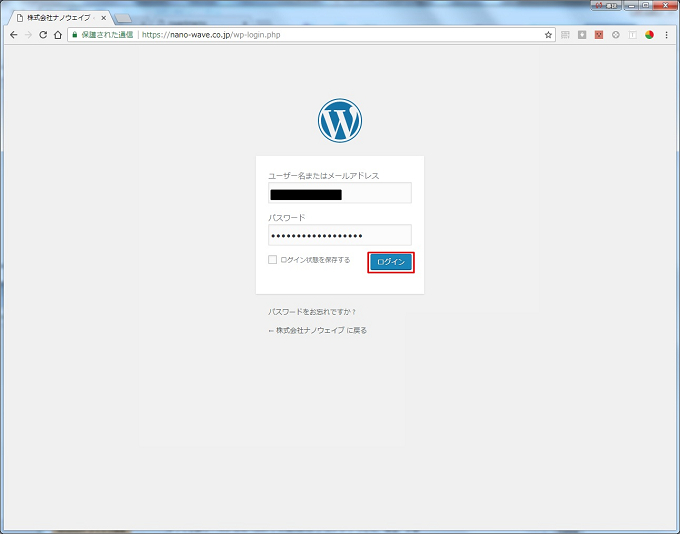The height and width of the screenshot is (534, 680).
Task: Minimize the Chrome window
Action: [x=631, y=6]
